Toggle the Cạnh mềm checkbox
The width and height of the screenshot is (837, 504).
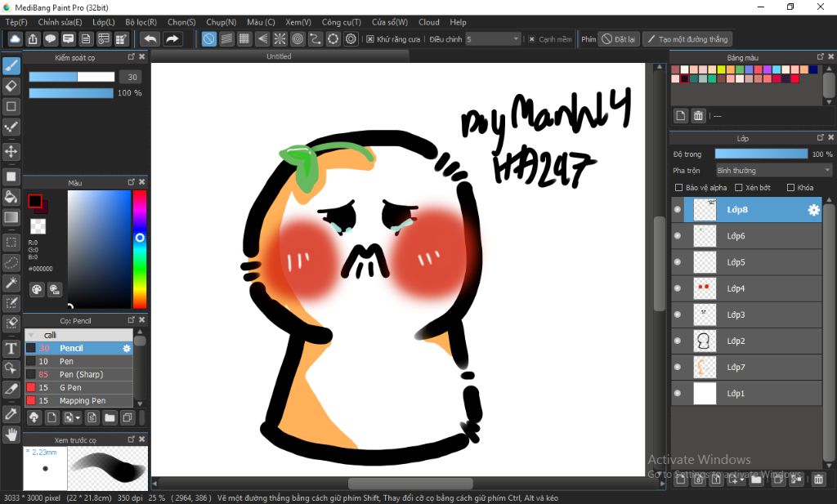point(531,39)
